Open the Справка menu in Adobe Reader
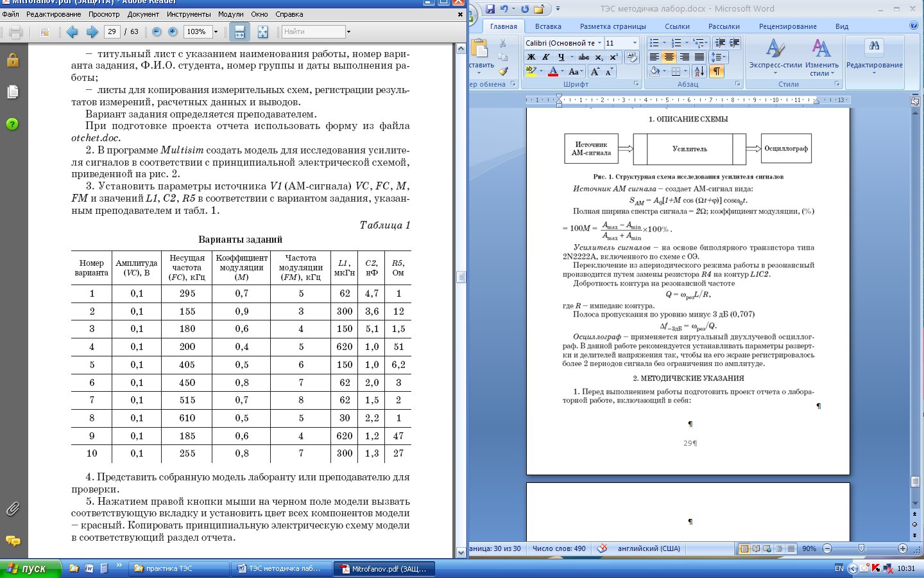The image size is (924, 578). (x=289, y=14)
